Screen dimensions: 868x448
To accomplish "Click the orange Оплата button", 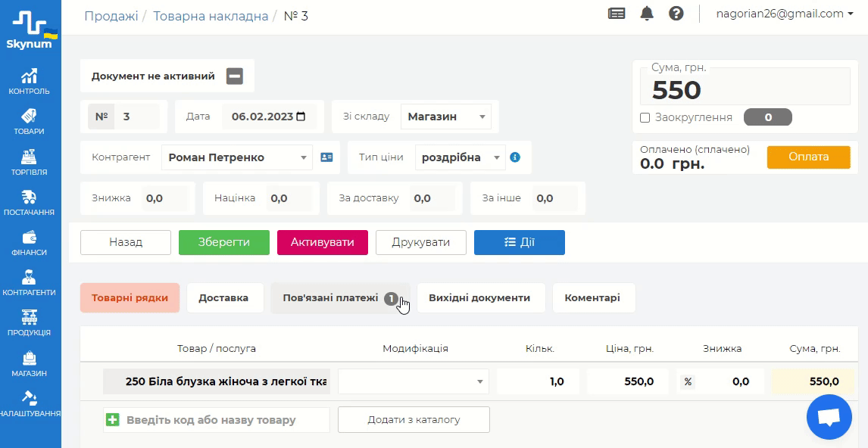I will pos(808,157).
